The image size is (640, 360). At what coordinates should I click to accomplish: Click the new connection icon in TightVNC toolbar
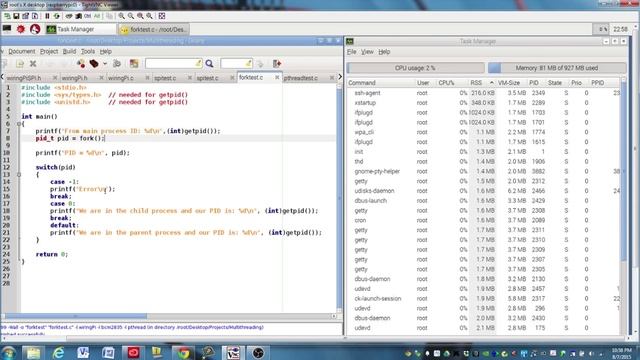7,16
